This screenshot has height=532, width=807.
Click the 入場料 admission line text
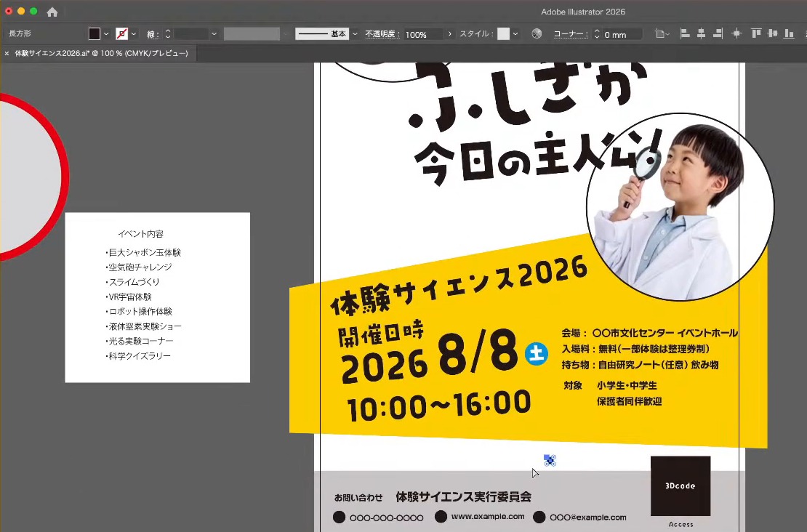(x=635, y=349)
